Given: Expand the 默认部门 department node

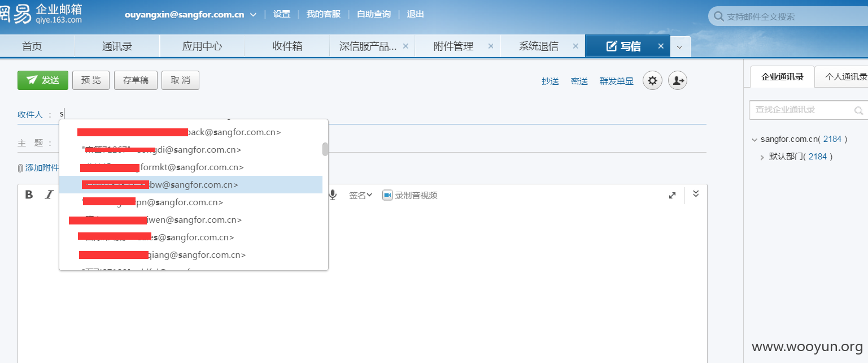Looking at the screenshot, I should tap(762, 157).
